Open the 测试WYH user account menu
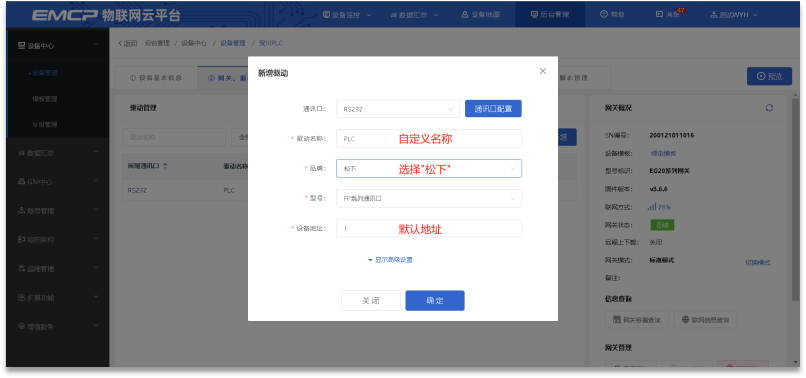Image resolution: width=806 pixels, height=378 pixels. pyautogui.click(x=734, y=14)
